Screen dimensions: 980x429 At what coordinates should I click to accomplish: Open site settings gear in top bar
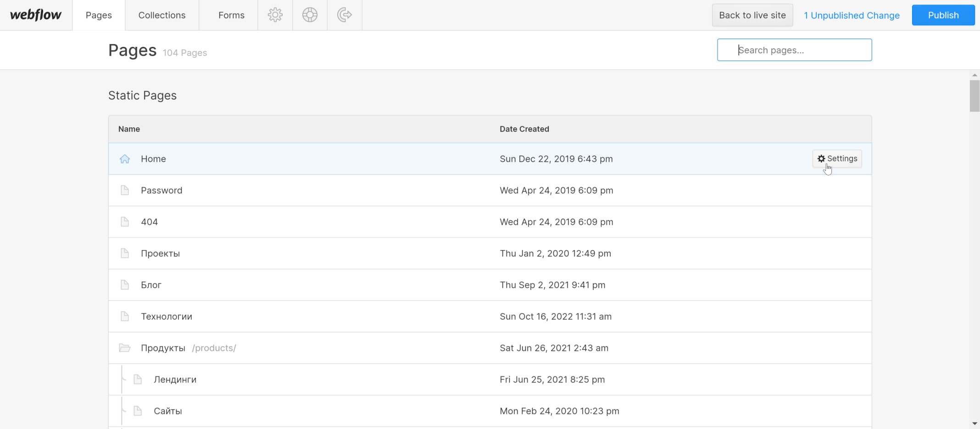275,15
